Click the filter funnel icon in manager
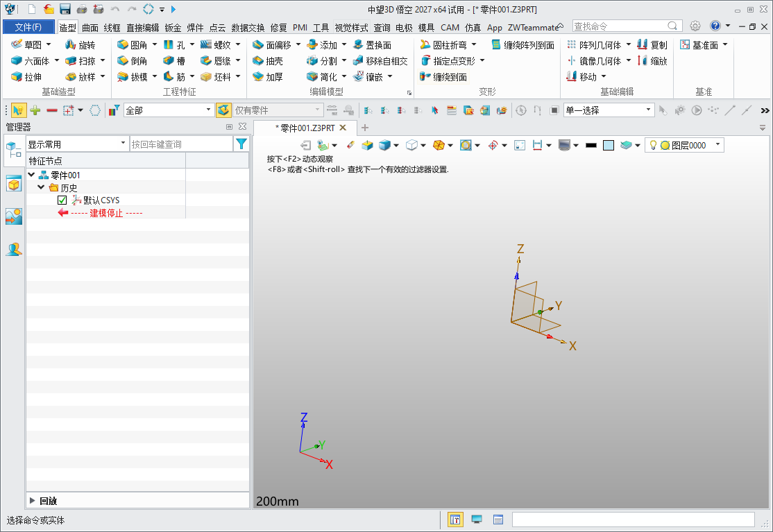This screenshot has height=532, width=773. point(241,144)
